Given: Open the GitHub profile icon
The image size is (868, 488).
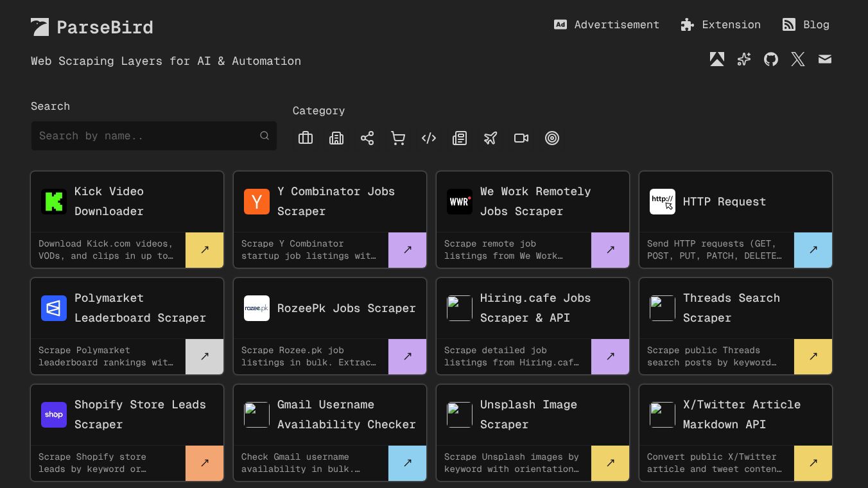Looking at the screenshot, I should [x=771, y=60].
